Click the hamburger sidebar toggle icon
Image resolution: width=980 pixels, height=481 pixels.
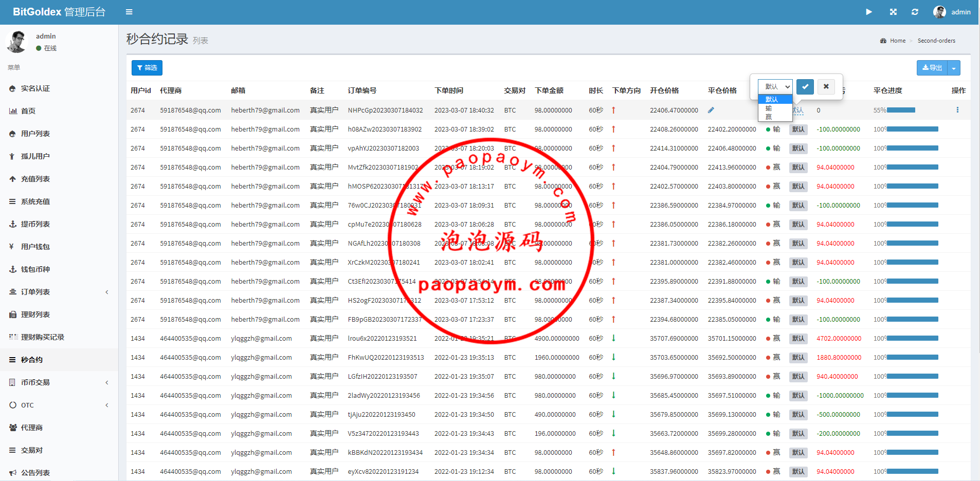129,12
